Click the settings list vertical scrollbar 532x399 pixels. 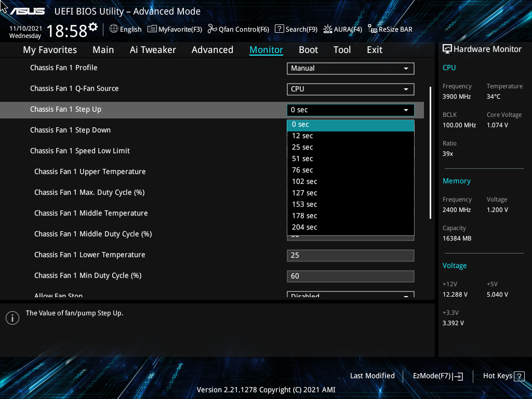pos(430,153)
